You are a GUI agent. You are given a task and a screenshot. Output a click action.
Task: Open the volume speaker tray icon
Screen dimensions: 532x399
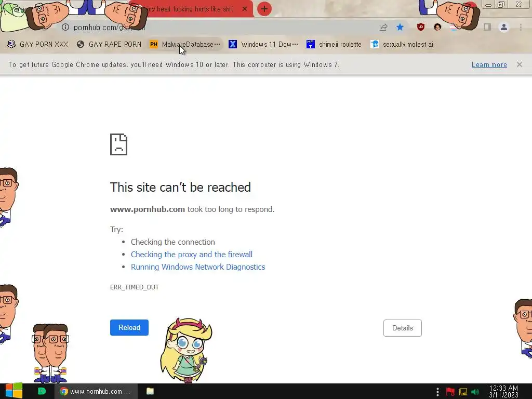(475, 392)
